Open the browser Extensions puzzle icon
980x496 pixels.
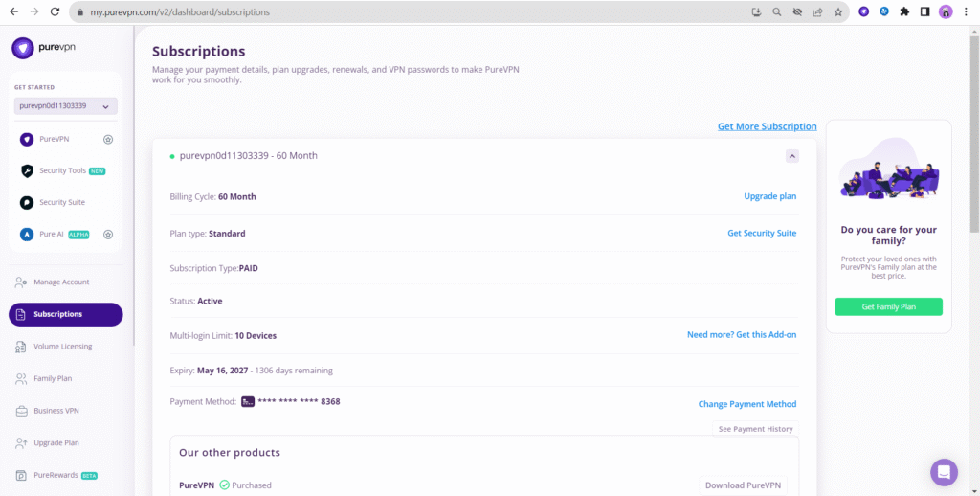pyautogui.click(x=904, y=12)
